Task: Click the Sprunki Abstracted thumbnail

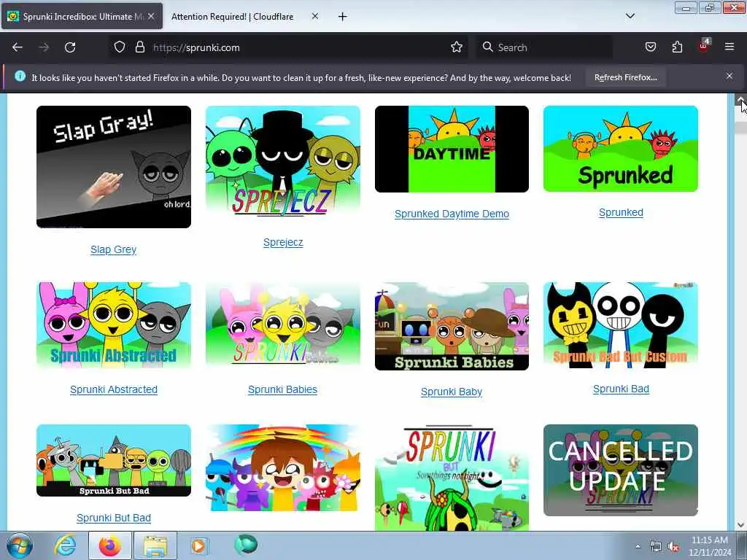Action: (113, 325)
